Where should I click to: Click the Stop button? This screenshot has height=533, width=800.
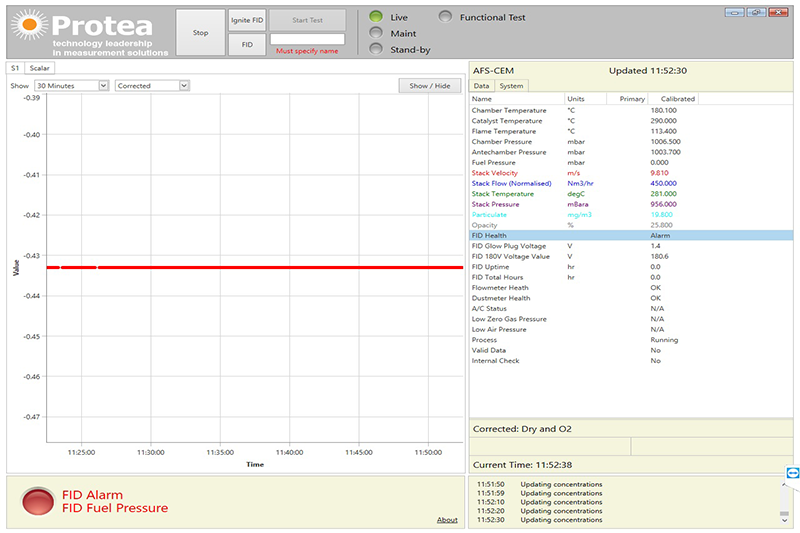pos(201,33)
